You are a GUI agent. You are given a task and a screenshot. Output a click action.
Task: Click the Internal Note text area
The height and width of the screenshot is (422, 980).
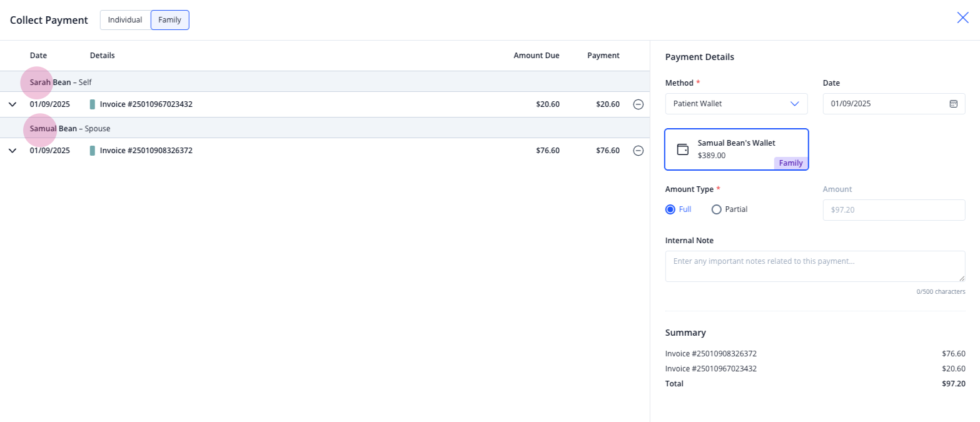point(815,266)
